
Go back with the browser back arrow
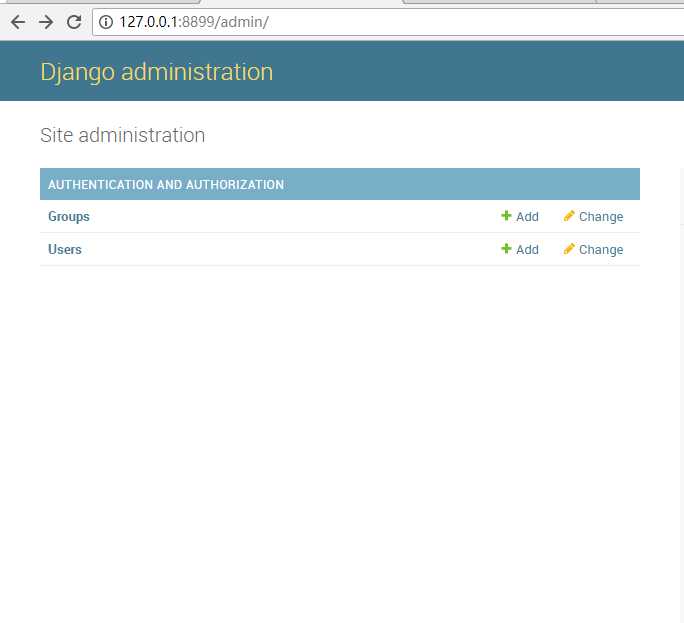point(18,22)
